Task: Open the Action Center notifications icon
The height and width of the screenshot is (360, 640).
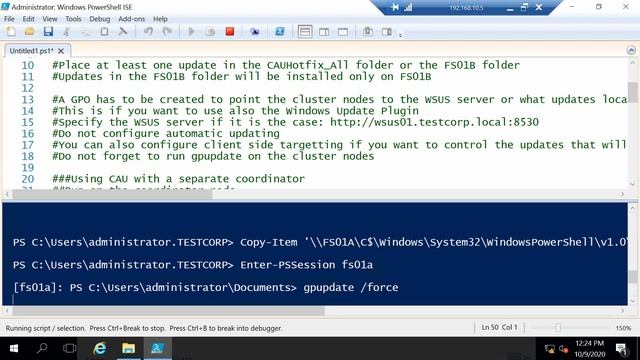Action: [x=621, y=349]
